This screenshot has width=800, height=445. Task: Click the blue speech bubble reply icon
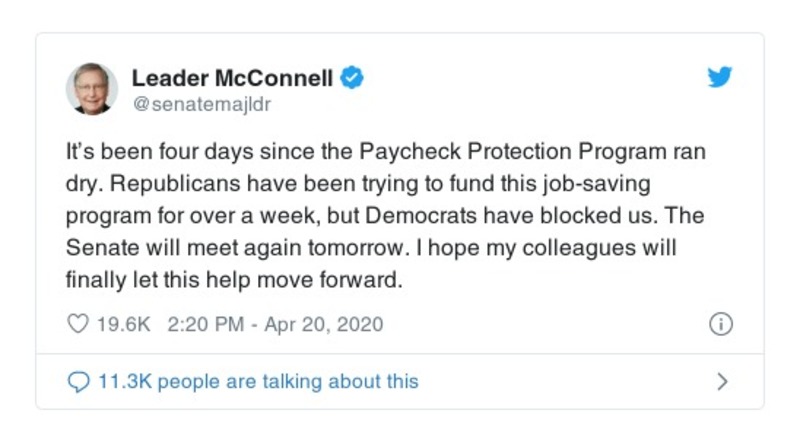(x=77, y=381)
